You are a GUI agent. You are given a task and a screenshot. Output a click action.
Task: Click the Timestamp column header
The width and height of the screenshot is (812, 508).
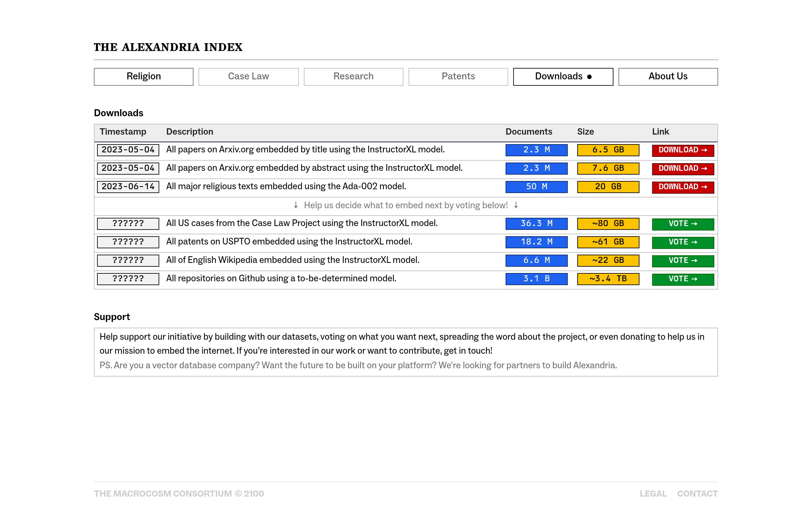click(123, 132)
